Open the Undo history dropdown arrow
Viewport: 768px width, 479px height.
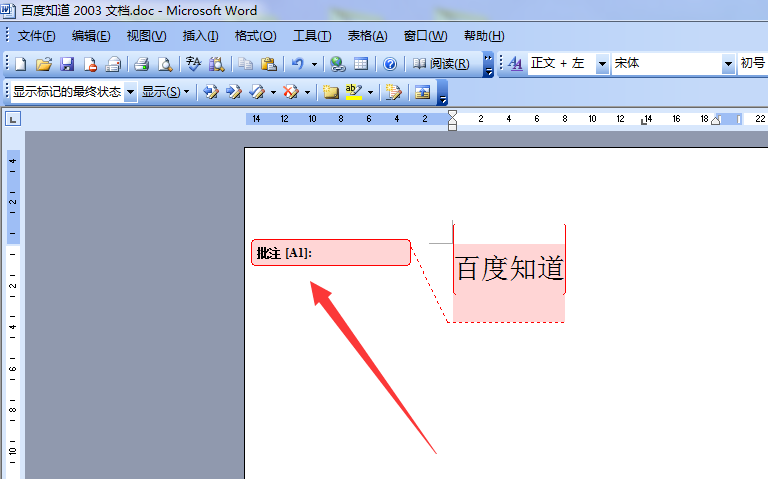pos(314,64)
